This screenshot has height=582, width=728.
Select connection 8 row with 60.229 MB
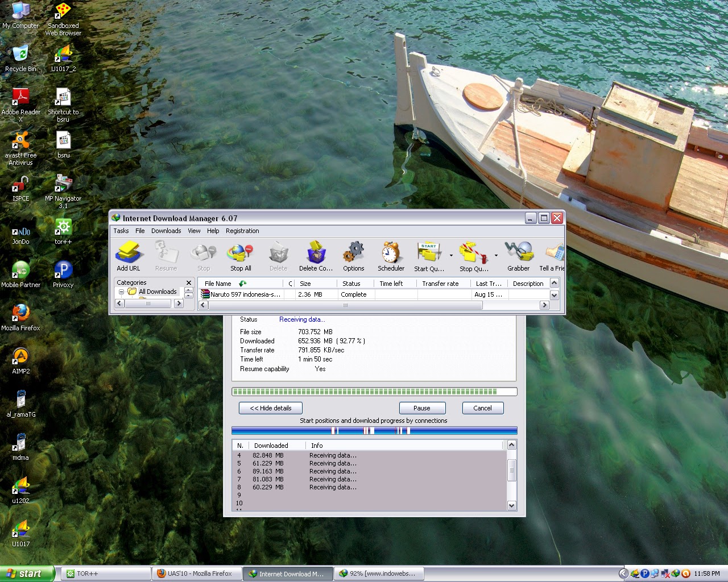click(x=369, y=487)
